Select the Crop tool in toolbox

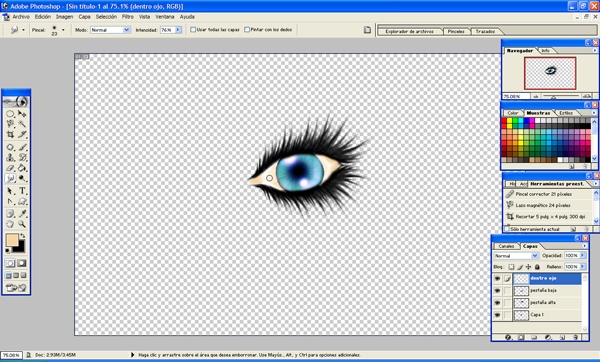tap(10, 134)
